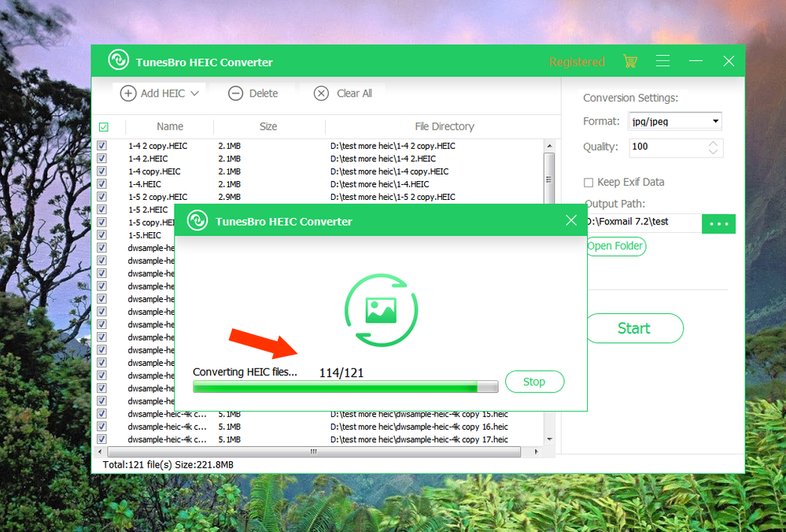Uncheck the 1-5.HEIC row checkbox
This screenshot has height=532, width=786.
pos(101,235)
